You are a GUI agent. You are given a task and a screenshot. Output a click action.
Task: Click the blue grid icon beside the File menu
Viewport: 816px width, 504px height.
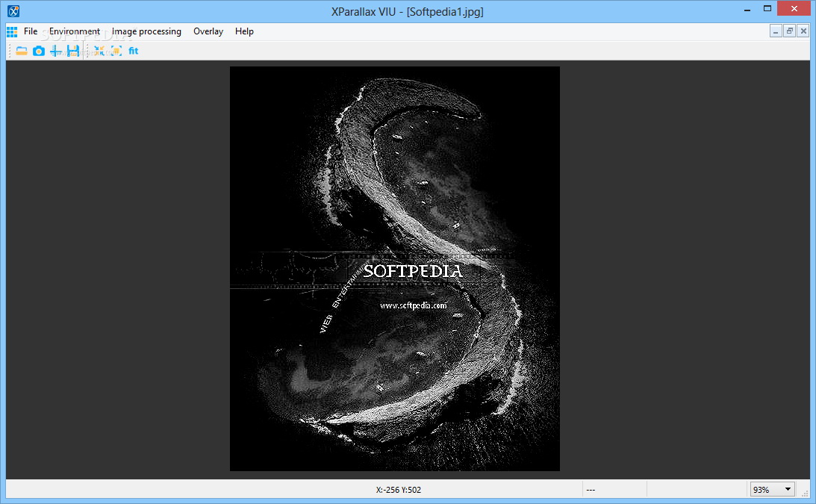point(12,32)
